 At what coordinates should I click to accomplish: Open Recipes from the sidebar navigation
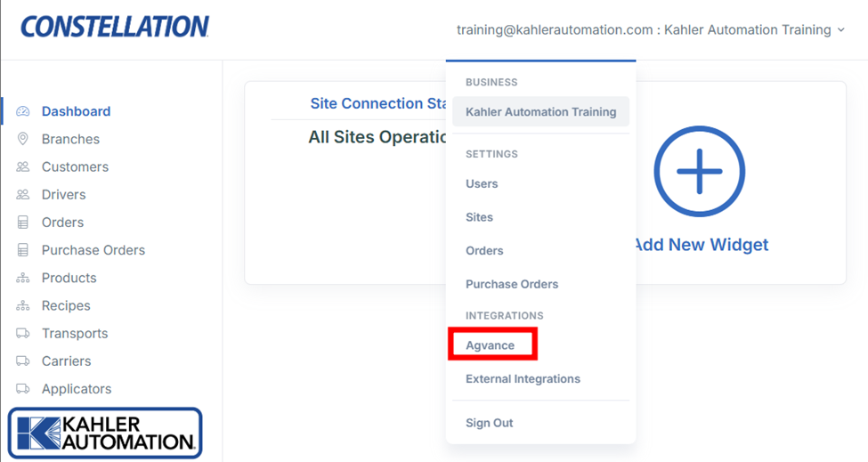pyautogui.click(x=66, y=305)
